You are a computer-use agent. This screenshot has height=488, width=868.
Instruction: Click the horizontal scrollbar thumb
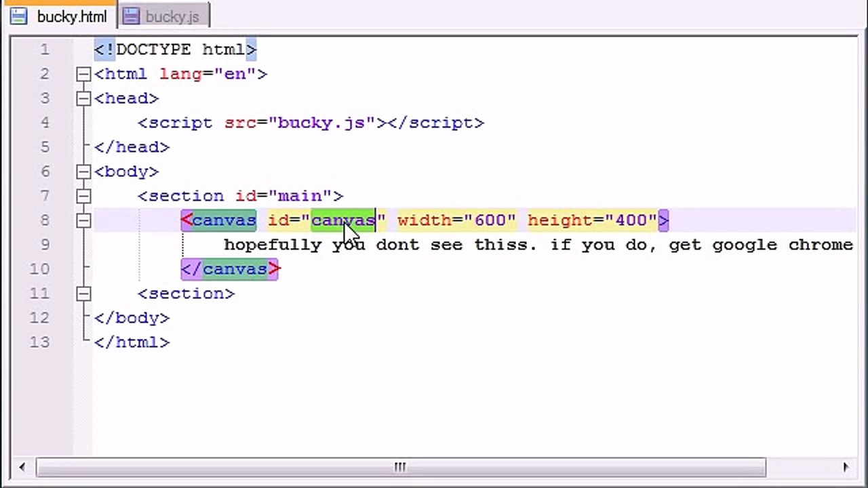(x=401, y=467)
